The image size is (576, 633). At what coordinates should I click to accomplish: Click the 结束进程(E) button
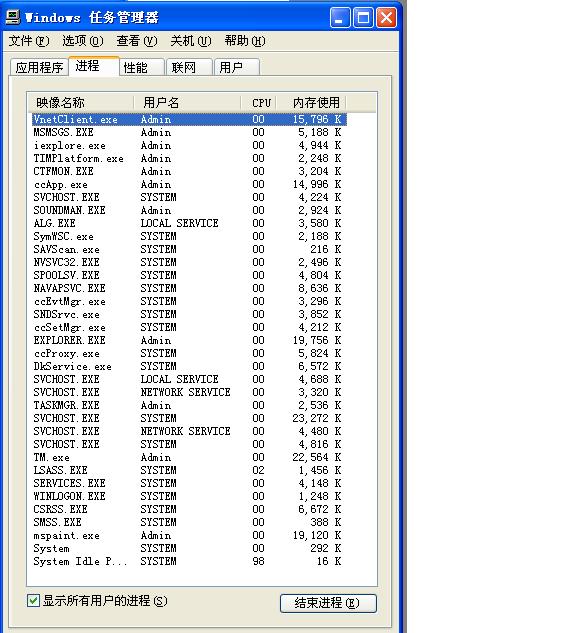click(328, 603)
